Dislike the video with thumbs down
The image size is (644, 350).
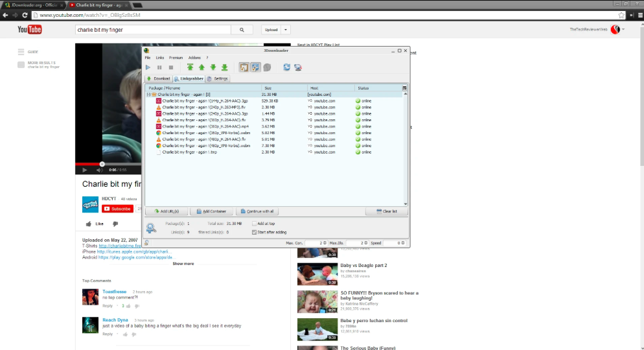pyautogui.click(x=115, y=224)
